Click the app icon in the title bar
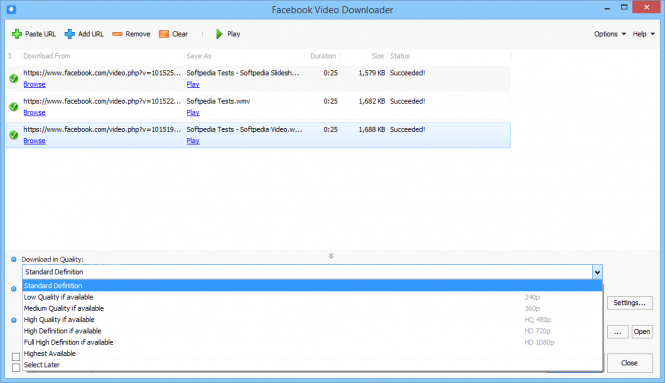The image size is (665, 383). point(11,9)
